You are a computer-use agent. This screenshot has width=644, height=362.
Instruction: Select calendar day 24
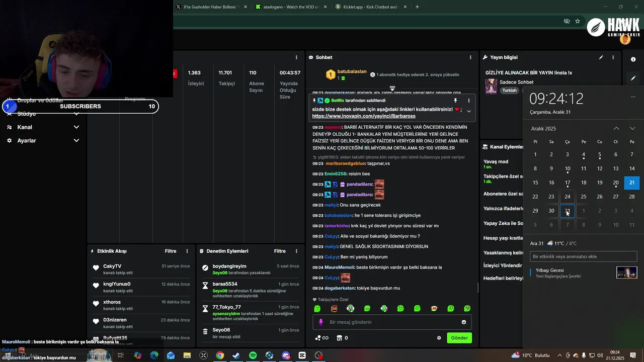tap(568, 197)
